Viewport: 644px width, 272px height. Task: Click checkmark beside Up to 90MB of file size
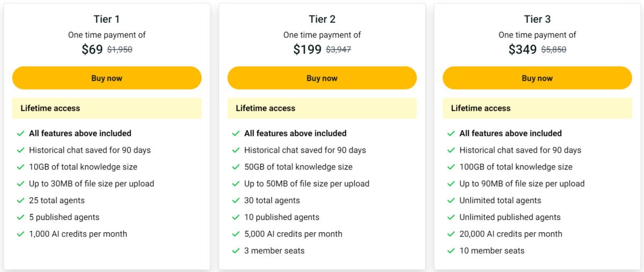pos(451,183)
